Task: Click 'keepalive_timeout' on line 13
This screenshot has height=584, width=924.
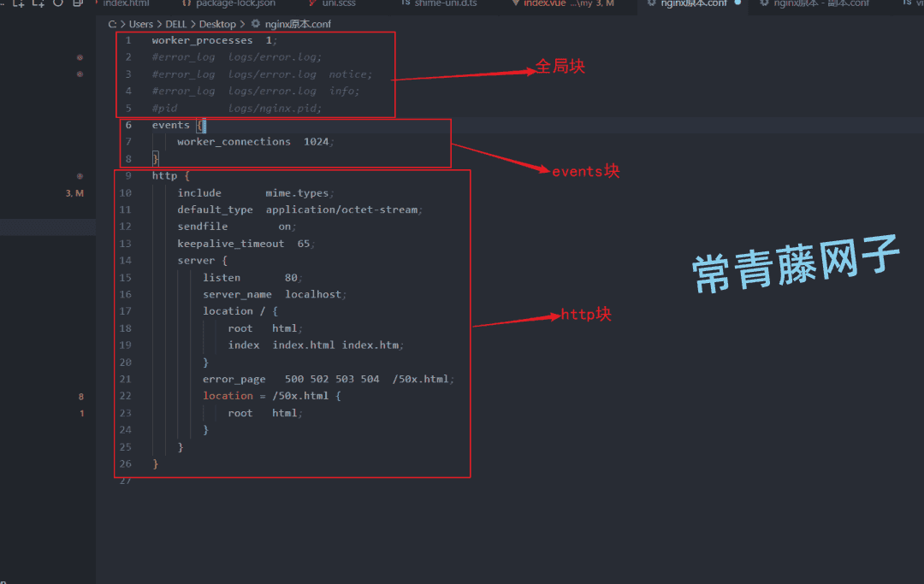Action: pos(231,244)
